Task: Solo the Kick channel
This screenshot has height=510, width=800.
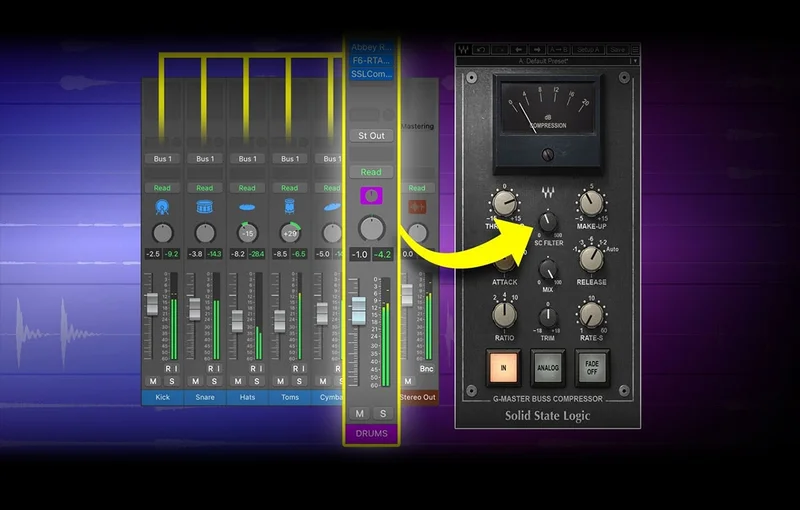Action: pyautogui.click(x=172, y=381)
